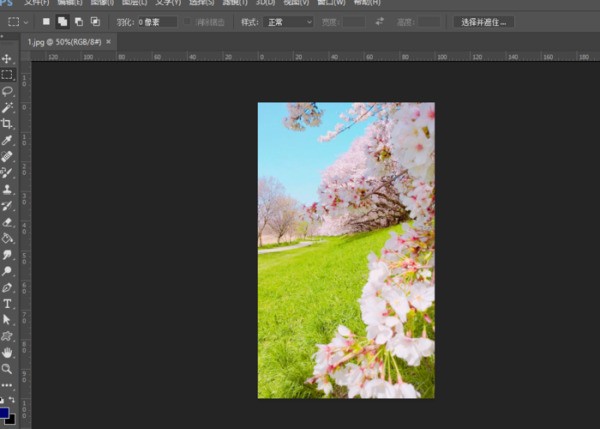
Task: Select the Horizontal Type tool
Action: coord(7,303)
